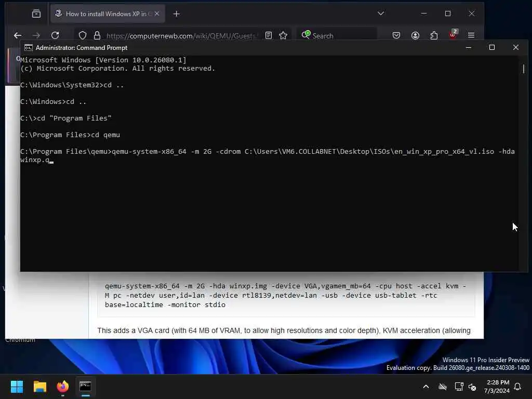The image size is (532, 399).
Task: Maximize the Command Prompt window
Action: click(492, 47)
